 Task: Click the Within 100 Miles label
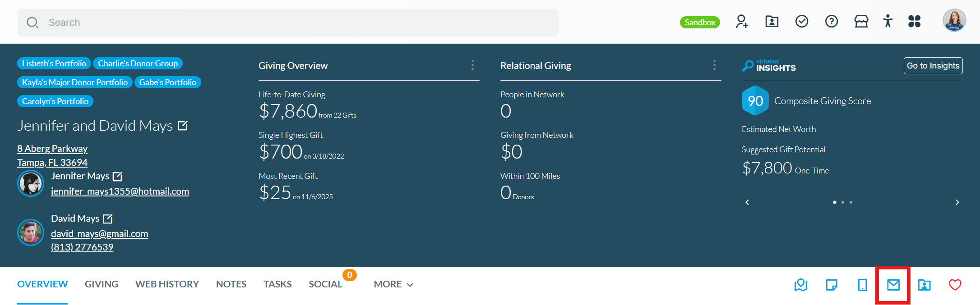[530, 176]
